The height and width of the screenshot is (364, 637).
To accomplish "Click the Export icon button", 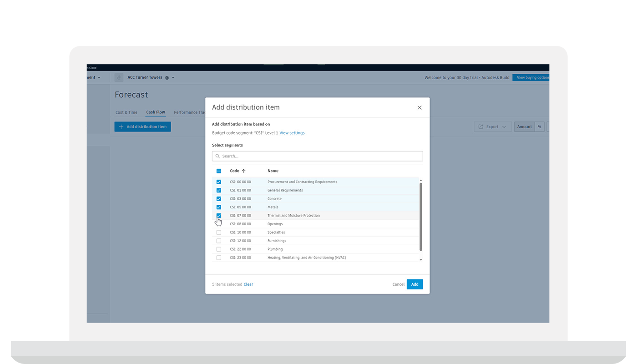I will click(x=481, y=127).
